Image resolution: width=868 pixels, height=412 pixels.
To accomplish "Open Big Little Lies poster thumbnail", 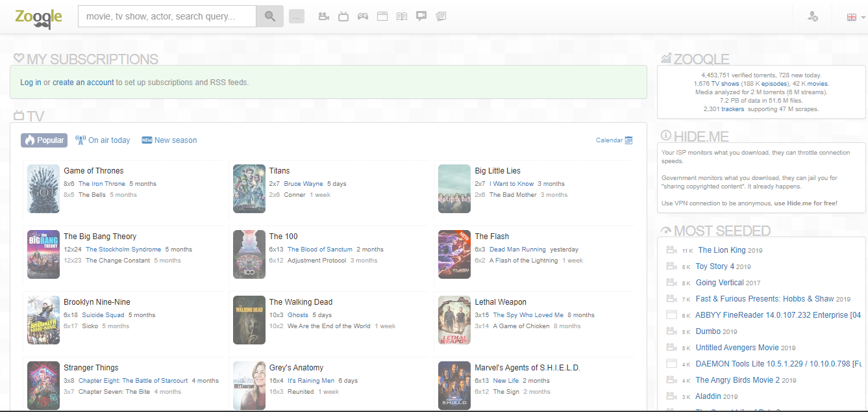I will (454, 188).
